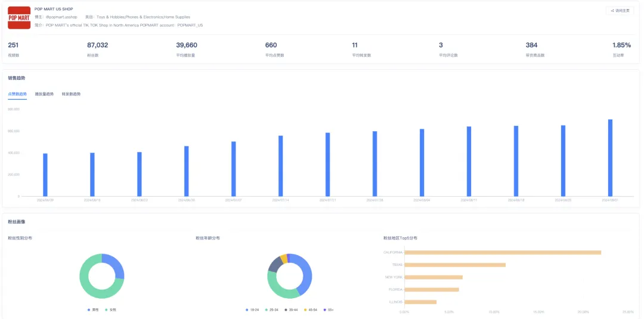Screen dimensions: 644x319
Task: Click the bar for 2024/06/09
Action: [x=45, y=175]
